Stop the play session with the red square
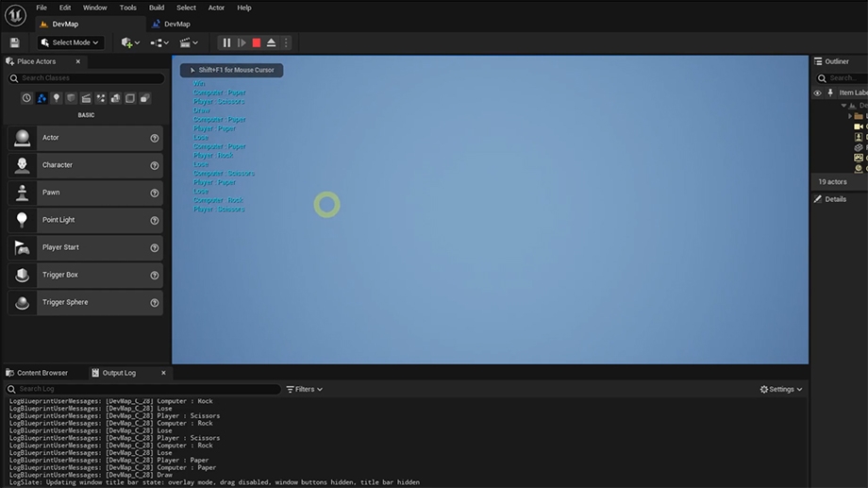The height and width of the screenshot is (488, 868). (x=257, y=42)
